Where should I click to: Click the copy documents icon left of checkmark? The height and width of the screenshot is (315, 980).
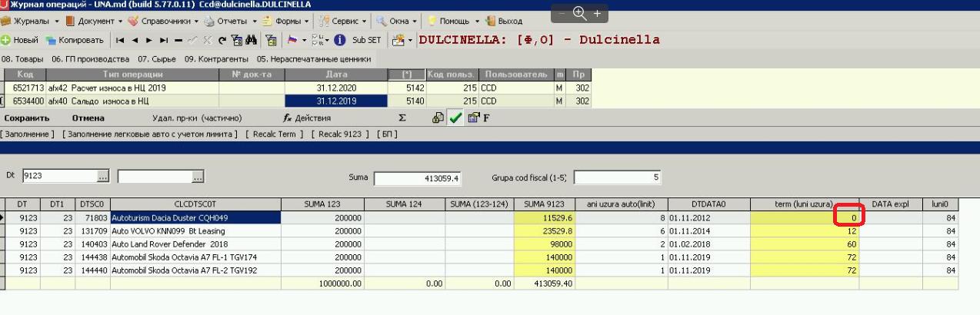[x=438, y=118]
